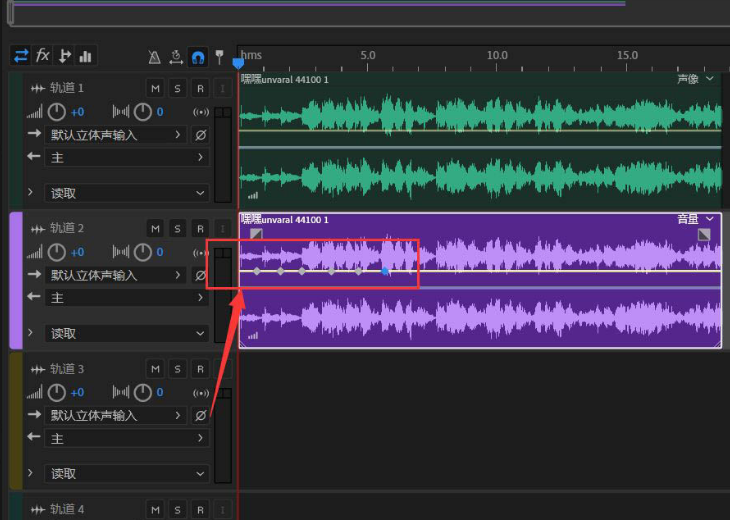
Task: Click fade-out handle on purple clip
Action: 704,234
